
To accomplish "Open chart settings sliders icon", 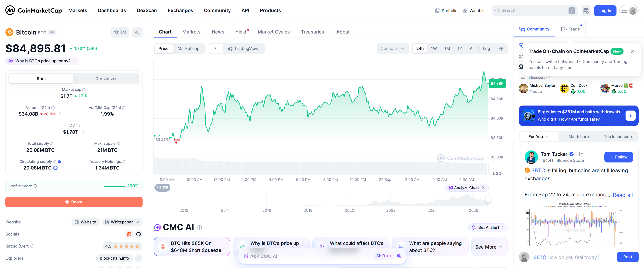I will tap(501, 48).
